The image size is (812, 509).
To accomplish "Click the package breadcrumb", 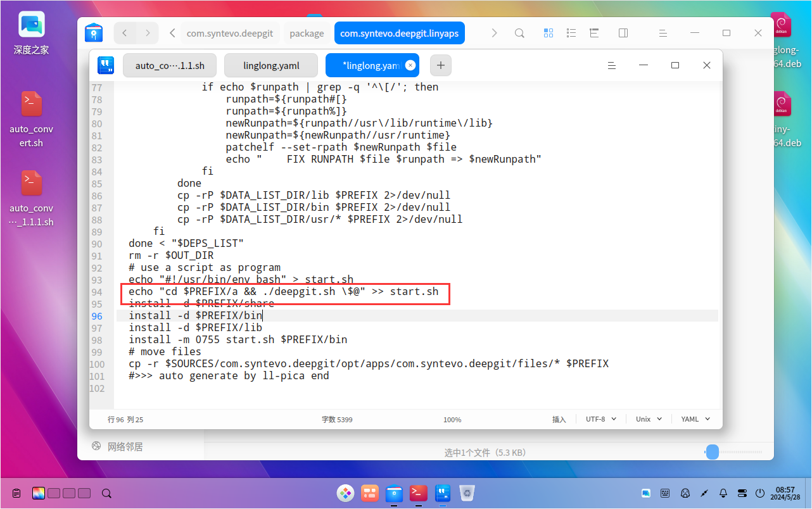I will coord(307,34).
